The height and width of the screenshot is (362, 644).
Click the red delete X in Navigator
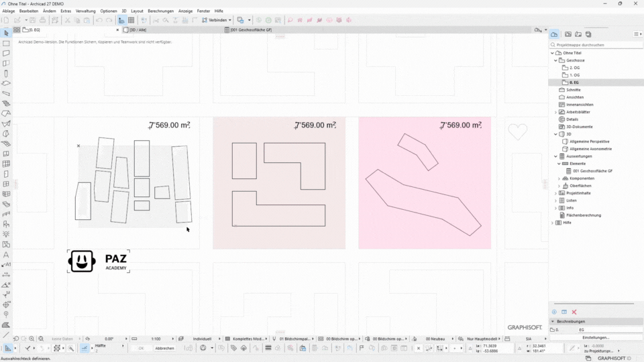pyautogui.click(x=574, y=312)
